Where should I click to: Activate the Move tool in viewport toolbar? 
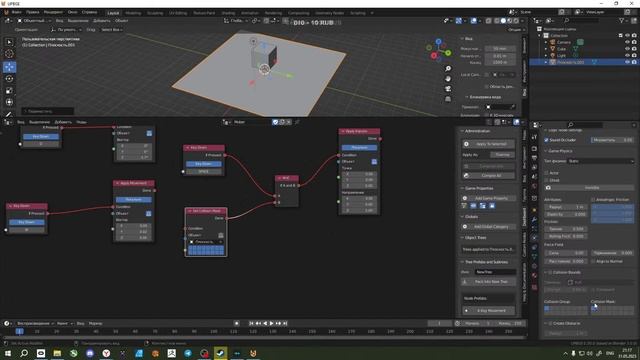pyautogui.click(x=9, y=66)
